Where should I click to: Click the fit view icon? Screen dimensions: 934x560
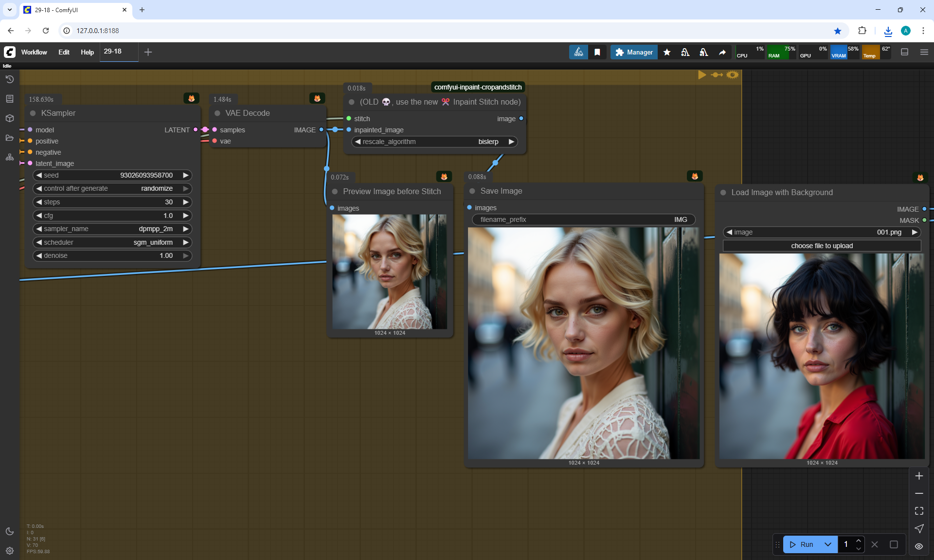919,511
